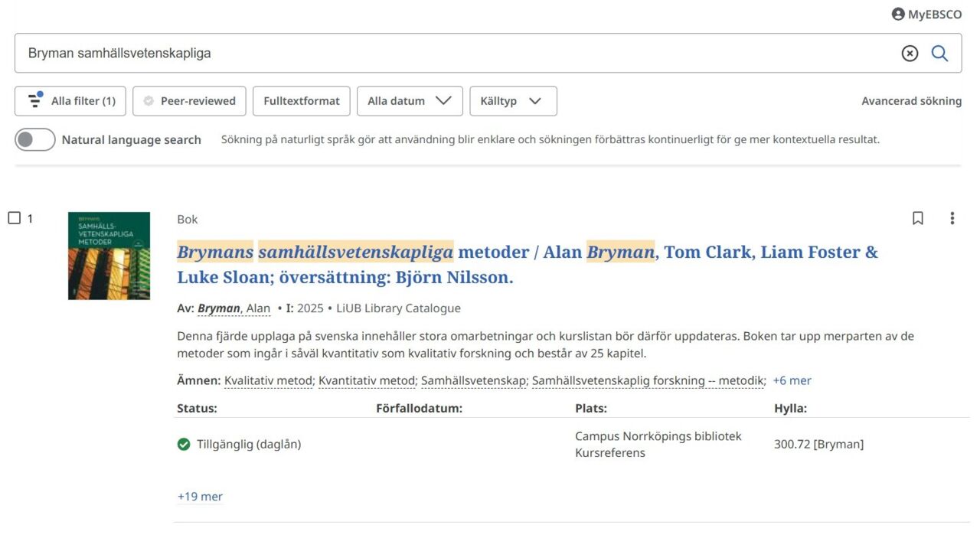
Task: Click the green Tillgänglig availability check icon
Action: (x=184, y=444)
